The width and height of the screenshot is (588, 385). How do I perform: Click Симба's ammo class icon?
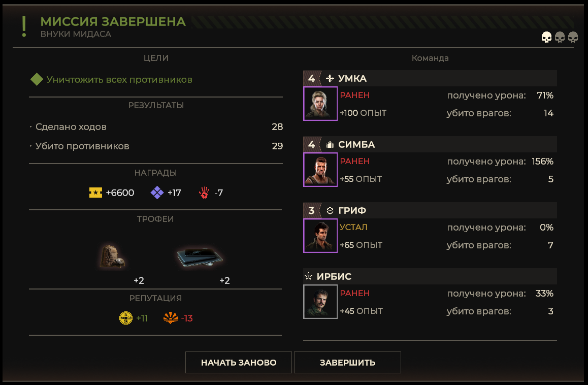click(330, 144)
